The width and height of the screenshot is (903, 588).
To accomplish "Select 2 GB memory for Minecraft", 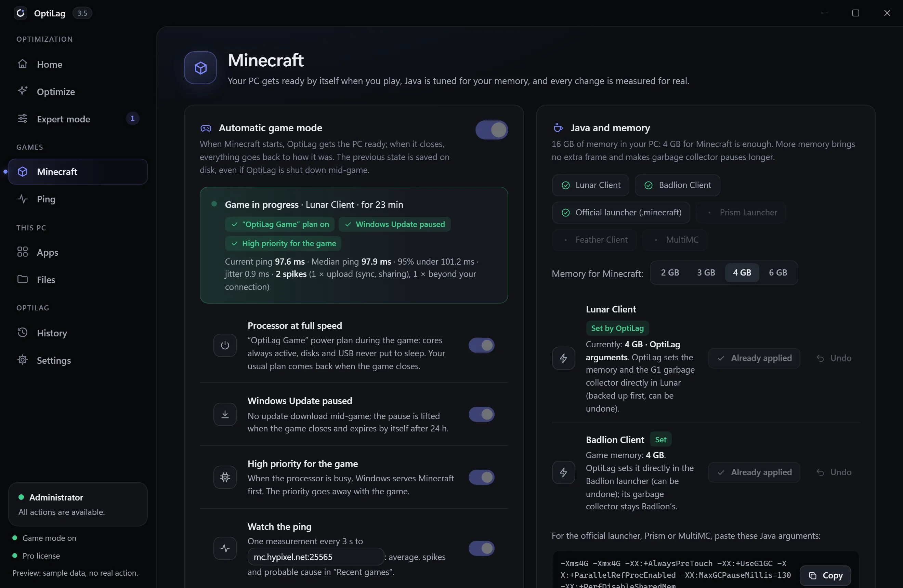I will [670, 272].
